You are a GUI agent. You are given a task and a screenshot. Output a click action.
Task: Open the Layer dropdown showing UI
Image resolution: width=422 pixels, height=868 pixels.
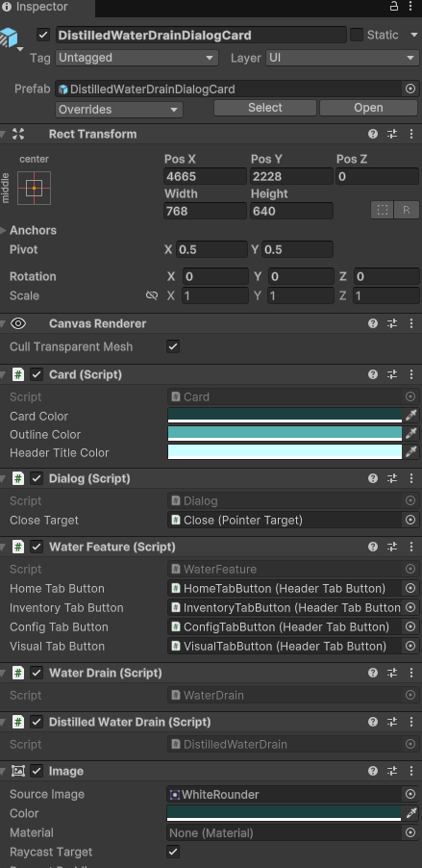[342, 58]
